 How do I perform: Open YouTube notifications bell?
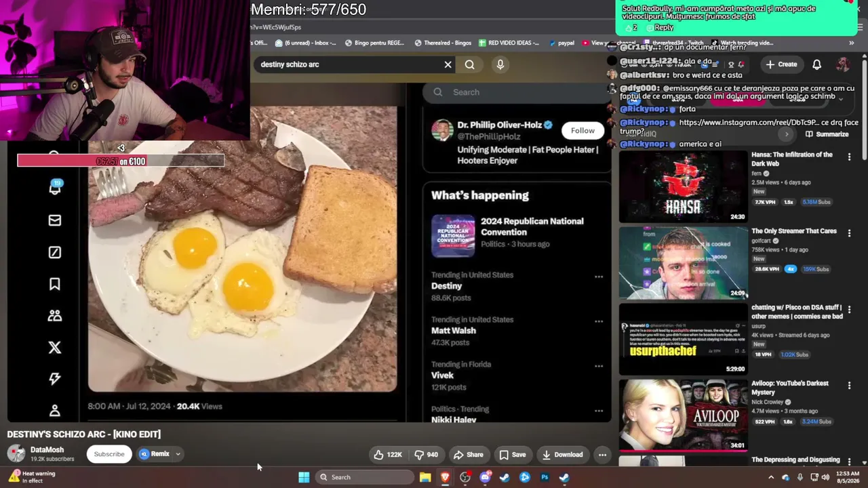816,64
